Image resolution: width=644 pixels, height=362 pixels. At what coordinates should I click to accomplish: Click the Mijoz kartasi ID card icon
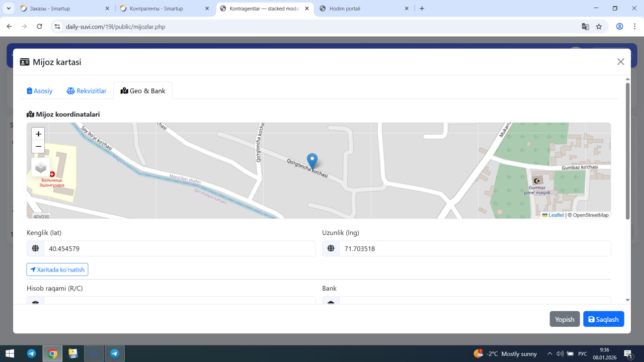pos(25,62)
